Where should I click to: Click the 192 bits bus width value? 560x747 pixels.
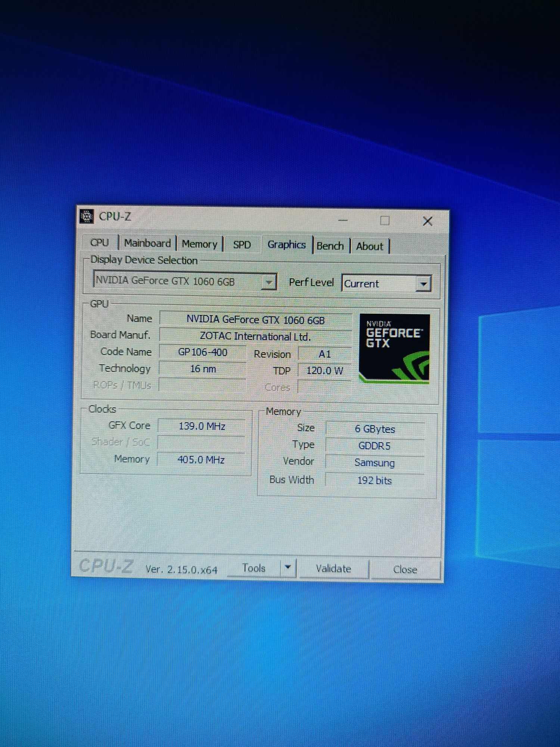(374, 480)
